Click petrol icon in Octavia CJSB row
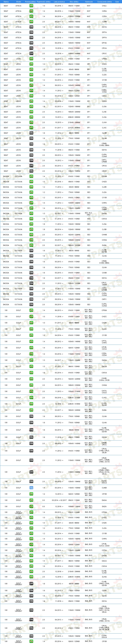The image size is (122, 644). (31, 230)
